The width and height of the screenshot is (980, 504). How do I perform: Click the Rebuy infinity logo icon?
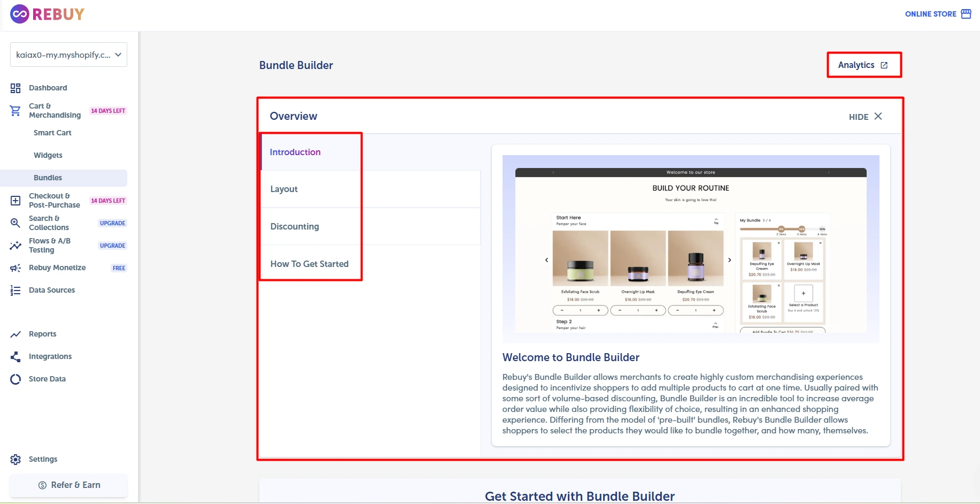tap(20, 14)
